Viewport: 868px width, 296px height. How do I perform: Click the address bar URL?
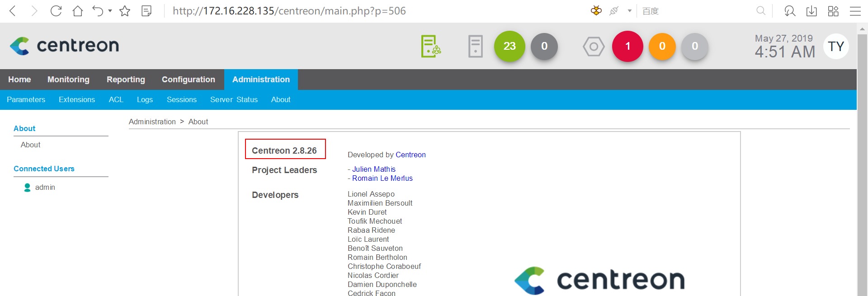click(289, 11)
